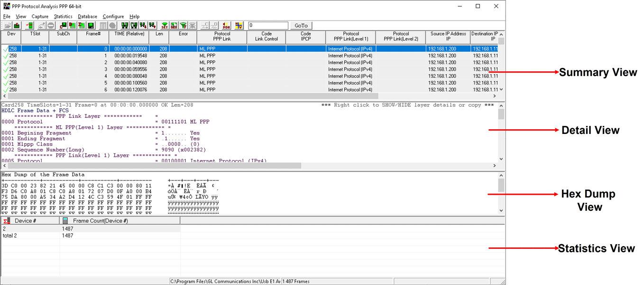The height and width of the screenshot is (285, 644).
Task: Open the Configure menu
Action: pyautogui.click(x=113, y=17)
